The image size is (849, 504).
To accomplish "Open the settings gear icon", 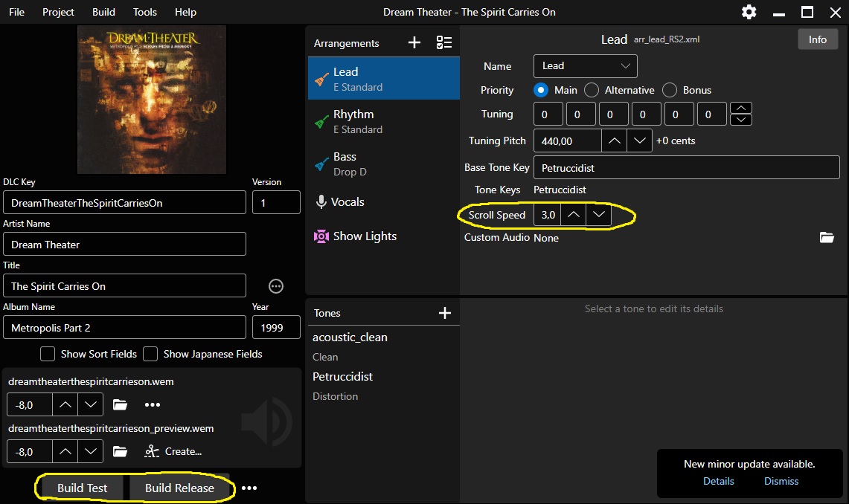I will pos(749,12).
